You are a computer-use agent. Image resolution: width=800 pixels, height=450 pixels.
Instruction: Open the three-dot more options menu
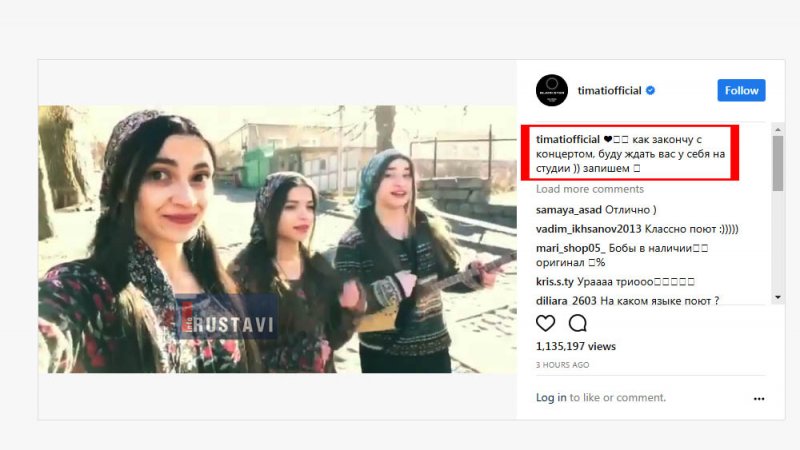(759, 398)
